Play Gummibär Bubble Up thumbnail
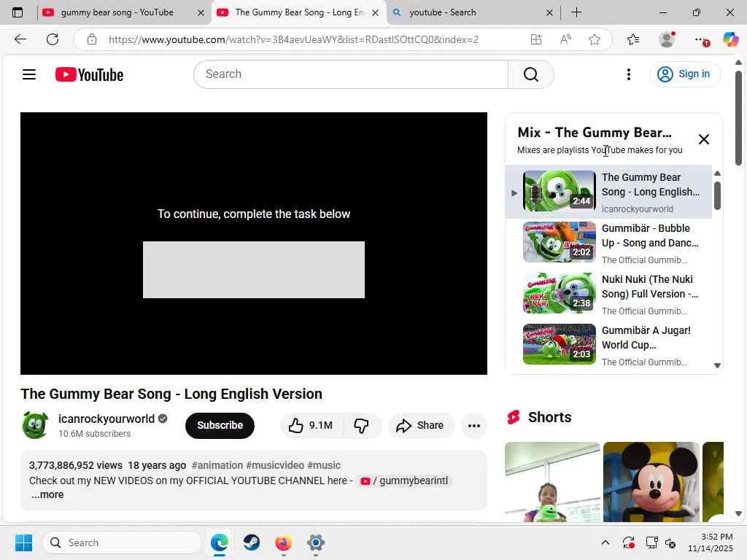The image size is (747, 560). pyautogui.click(x=560, y=242)
